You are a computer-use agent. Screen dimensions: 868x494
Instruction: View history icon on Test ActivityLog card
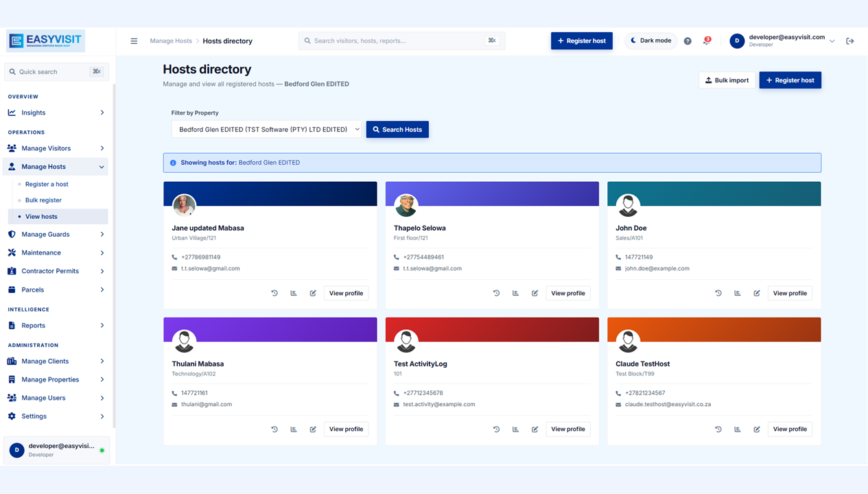coord(497,429)
